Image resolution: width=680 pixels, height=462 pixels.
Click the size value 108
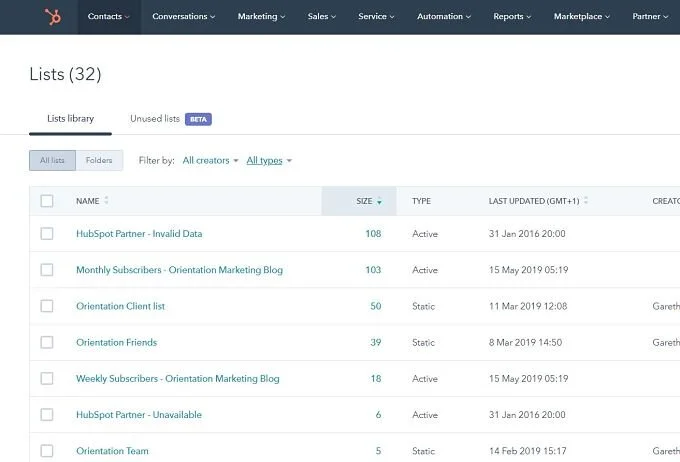pyautogui.click(x=373, y=234)
